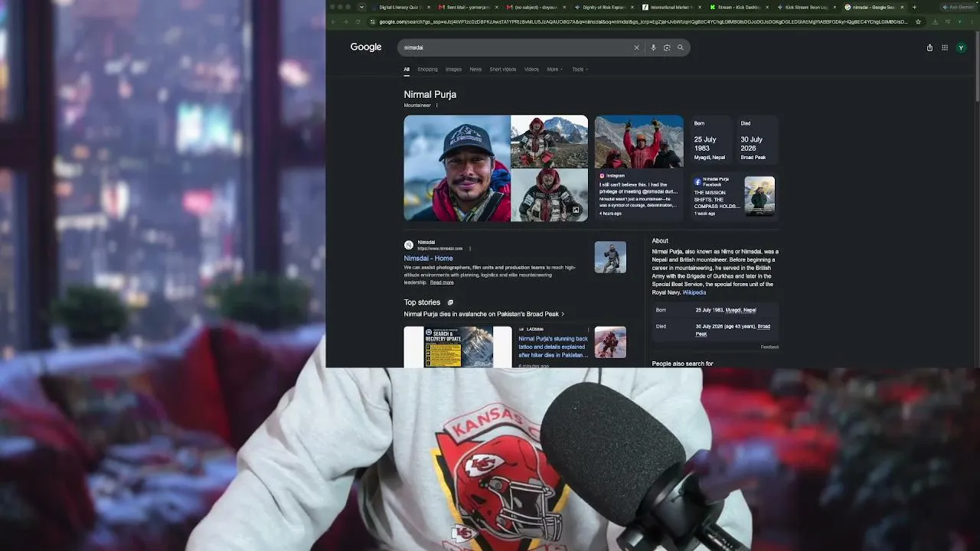Switch to the News results tab

[x=475, y=69]
